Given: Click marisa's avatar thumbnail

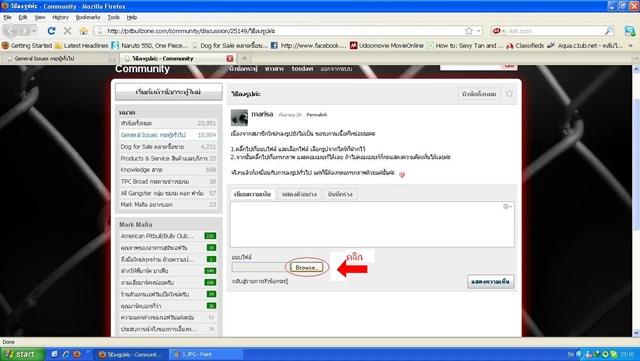Looking at the screenshot, I should 239,117.
